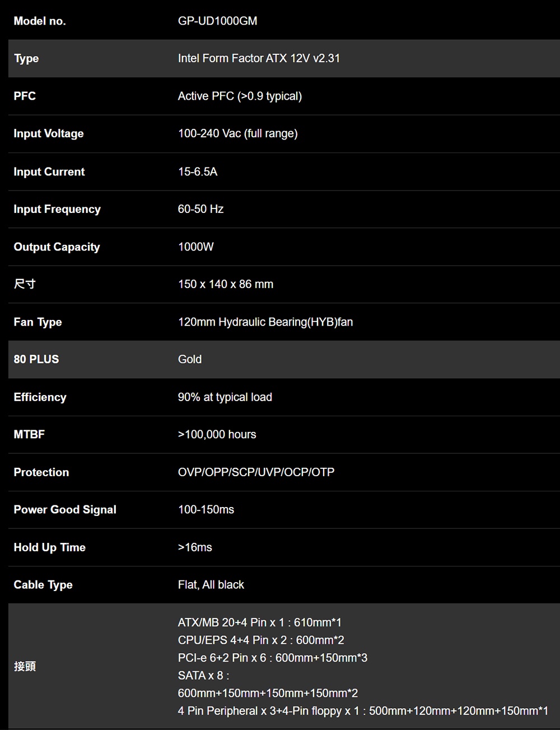Click the 80 PLUS row label
560x730 pixels.
[36, 360]
